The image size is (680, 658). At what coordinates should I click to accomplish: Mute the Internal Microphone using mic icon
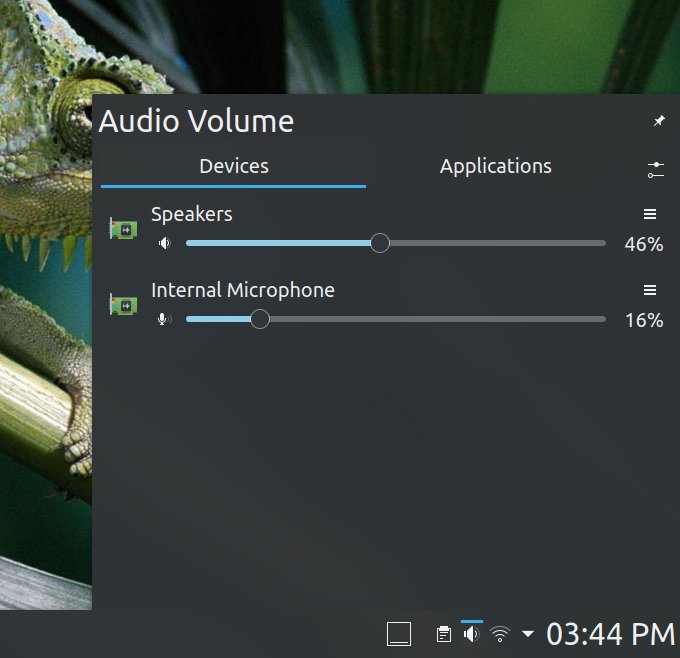[163, 319]
